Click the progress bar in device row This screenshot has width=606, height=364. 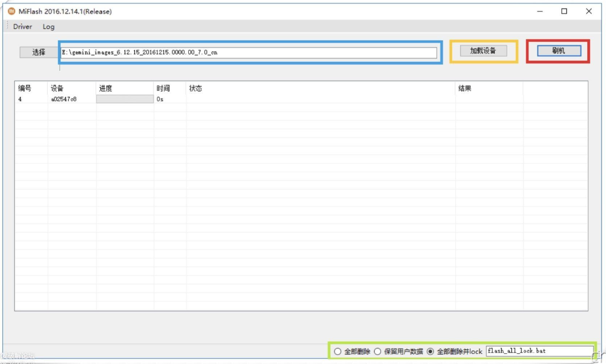tap(125, 99)
